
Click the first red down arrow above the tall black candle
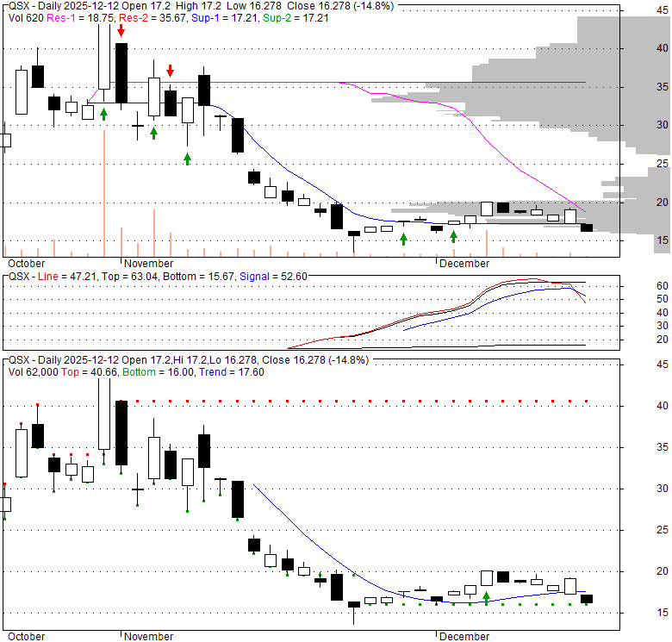click(x=121, y=30)
